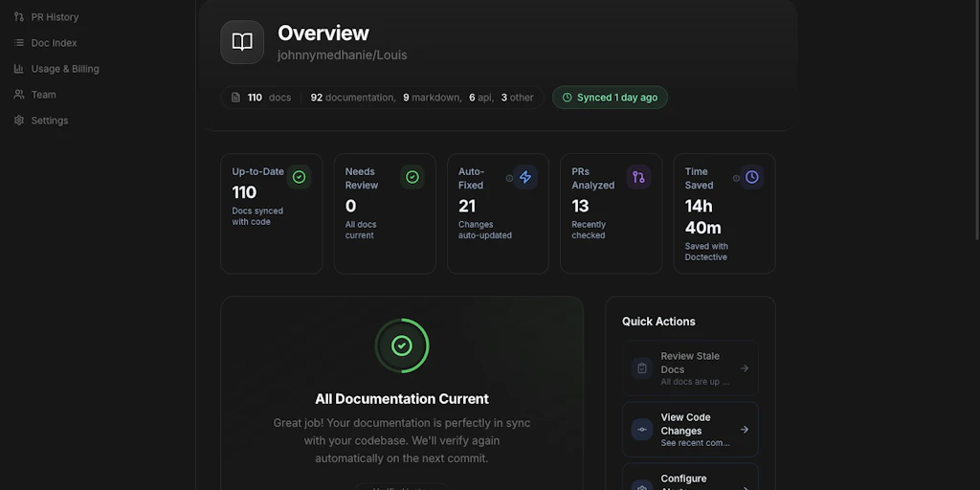Image resolution: width=980 pixels, height=490 pixels.
Task: Click 'Docs synced with code' text
Action: (257, 216)
